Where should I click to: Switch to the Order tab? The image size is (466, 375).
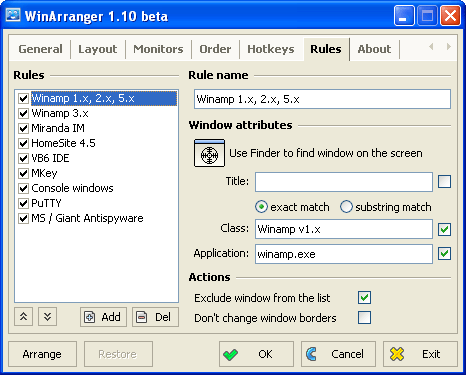tap(215, 49)
